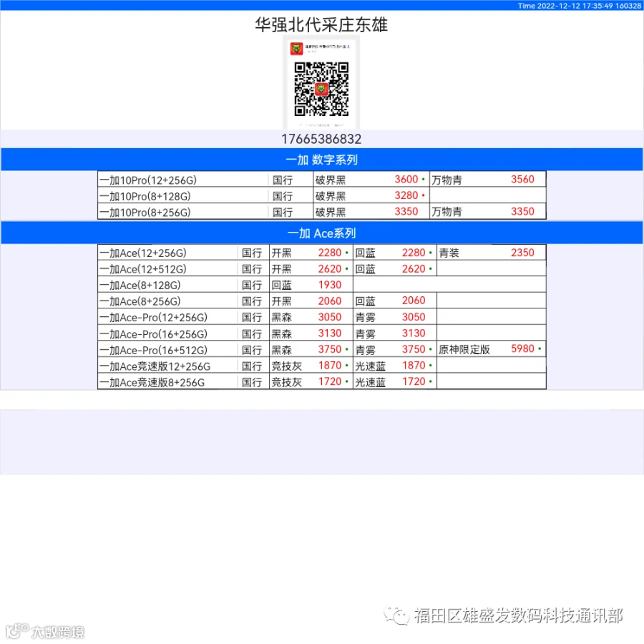Click 黑森 price 3050 in Ace-Pro(12+256G) row
Screen dimensions: 644x644
pos(330,317)
